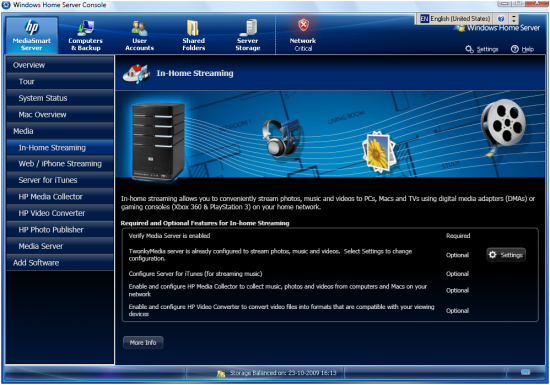The width and height of the screenshot is (550, 385).
Task: Select System Status in the sidebar
Action: point(60,98)
